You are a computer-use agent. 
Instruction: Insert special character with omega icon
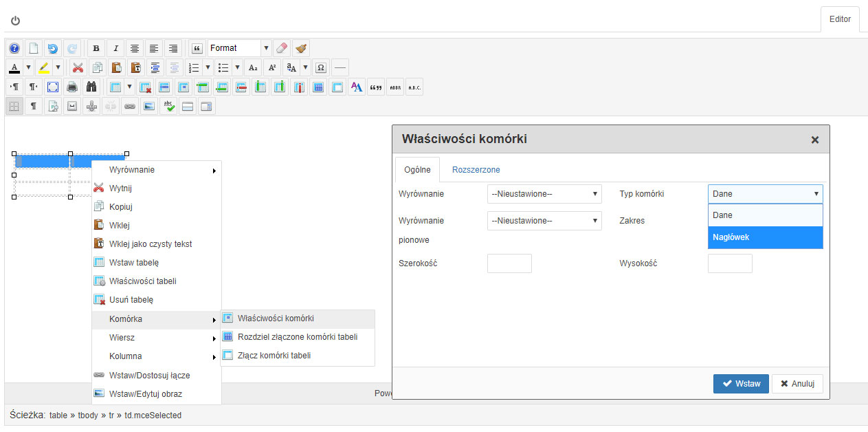[x=320, y=67]
